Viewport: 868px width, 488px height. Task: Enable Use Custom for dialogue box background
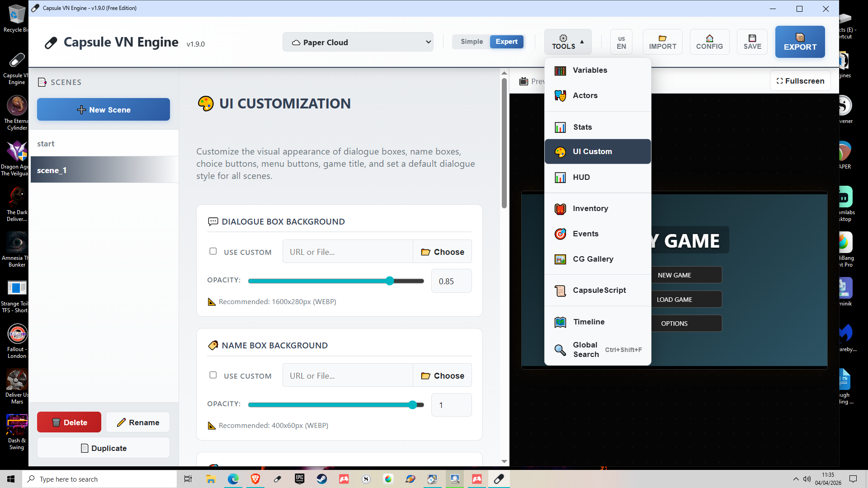click(213, 251)
